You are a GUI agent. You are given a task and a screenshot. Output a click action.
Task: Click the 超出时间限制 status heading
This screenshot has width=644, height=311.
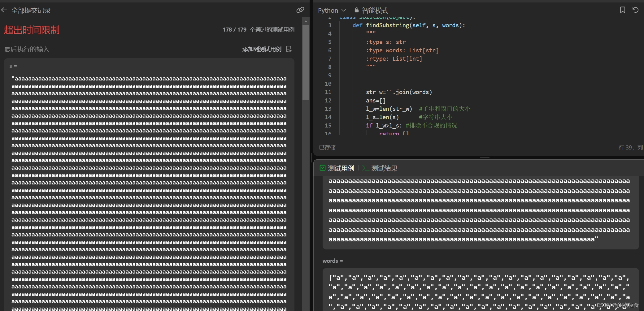(32, 30)
